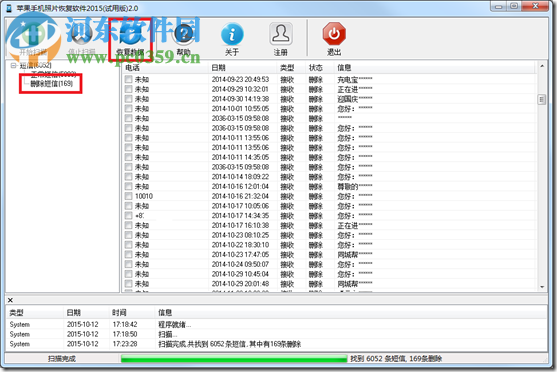557x372 pixels.
Task: Click the date 2014-10-16 12:01:04
Action: pos(240,187)
